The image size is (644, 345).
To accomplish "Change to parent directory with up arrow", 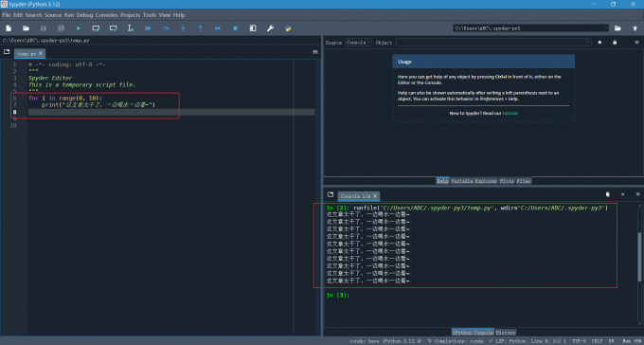I will [x=635, y=28].
